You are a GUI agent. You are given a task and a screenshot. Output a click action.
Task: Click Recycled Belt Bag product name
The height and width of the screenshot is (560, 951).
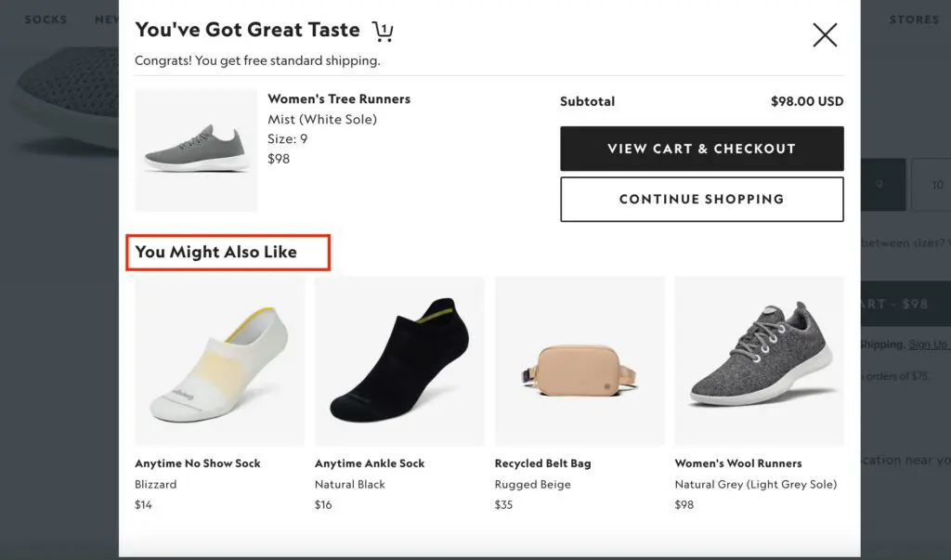542,463
